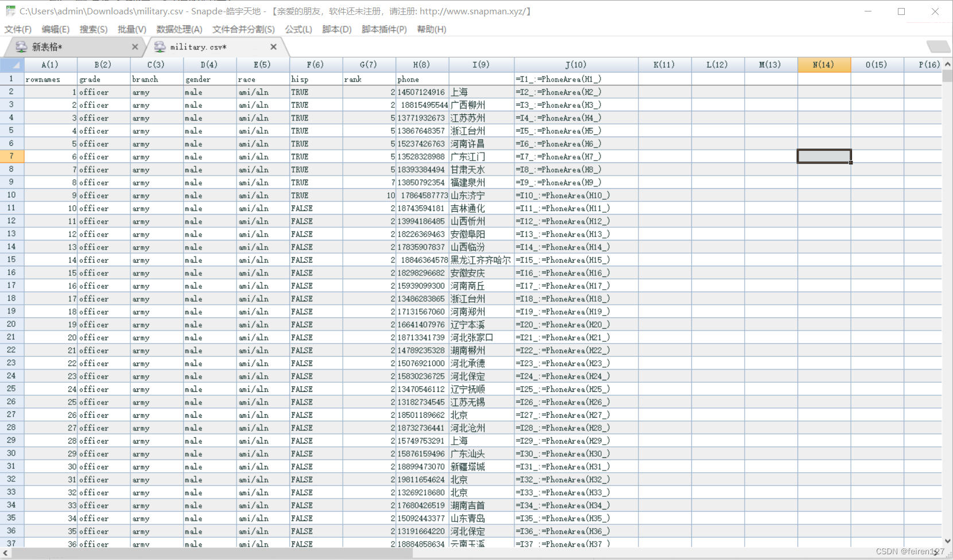953x560 pixels.
Task: Select the cell 新疆塔城
Action: 481,466
